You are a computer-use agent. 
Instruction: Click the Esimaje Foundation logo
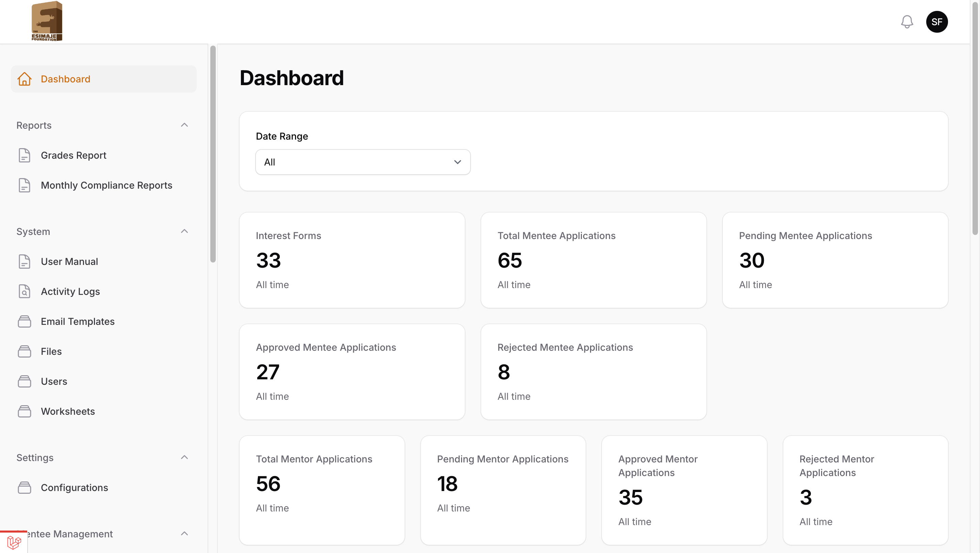pos(46,21)
